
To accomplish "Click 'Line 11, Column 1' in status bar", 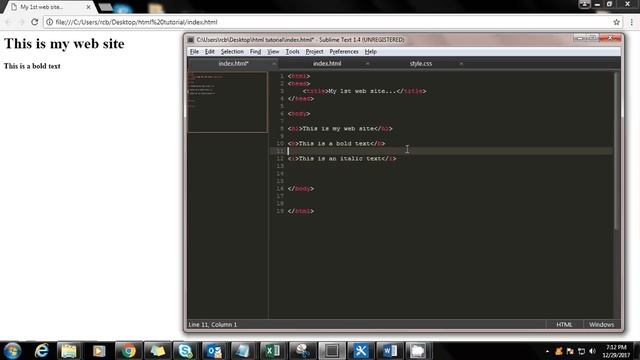I will tap(212, 324).
